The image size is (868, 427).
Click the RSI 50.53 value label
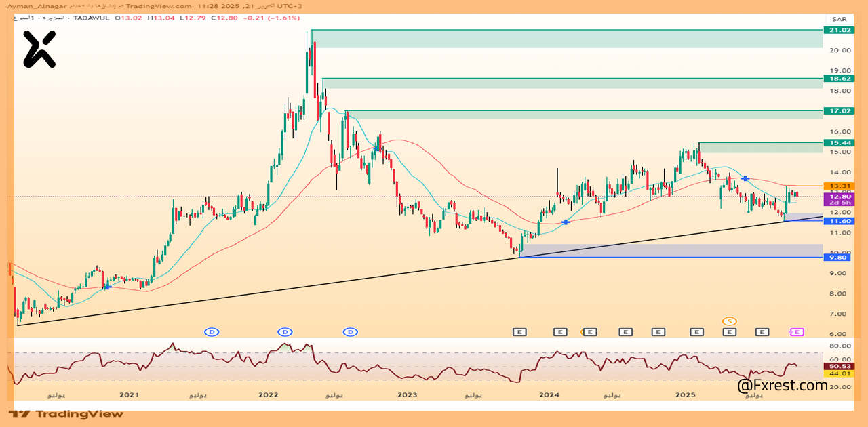click(837, 366)
